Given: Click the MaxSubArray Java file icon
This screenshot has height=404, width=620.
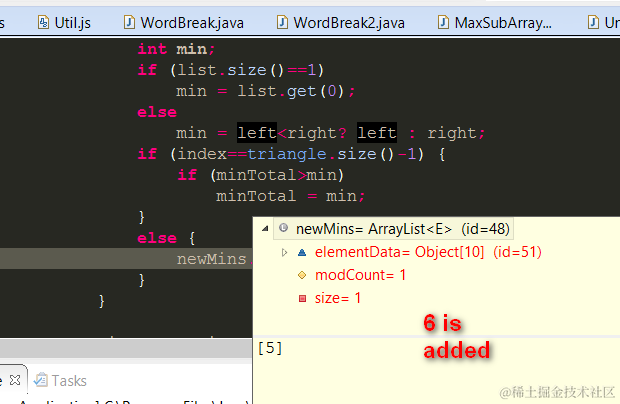Looking at the screenshot, I should (x=443, y=22).
